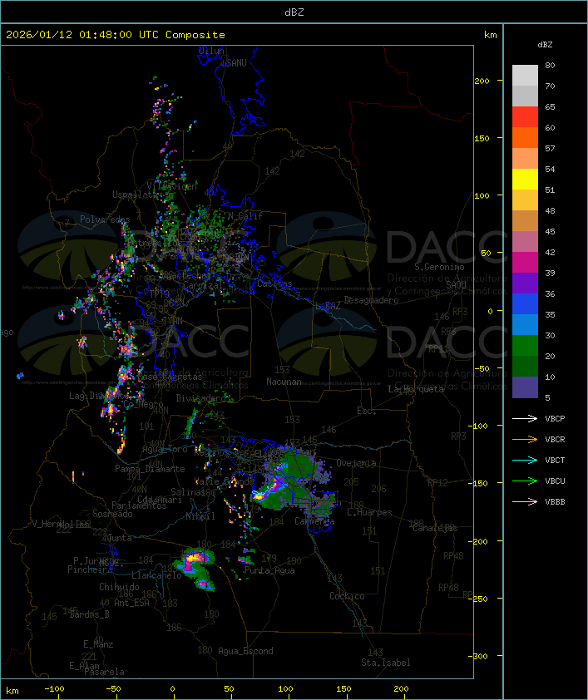The image size is (588, 700).
Task: Click the light gray 70-80 dBZ swatch
Action: click(525, 75)
